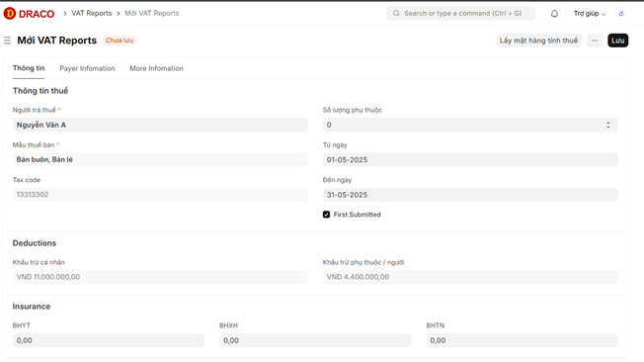Select the Thông tin tab
Screen dimensions: 644x362
(x=29, y=68)
